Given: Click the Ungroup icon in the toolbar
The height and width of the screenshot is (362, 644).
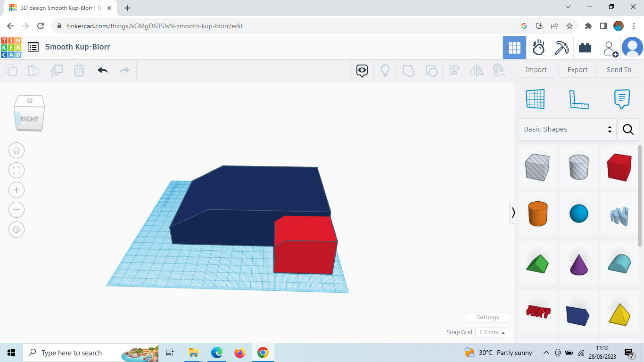Looking at the screenshot, I should pos(431,70).
